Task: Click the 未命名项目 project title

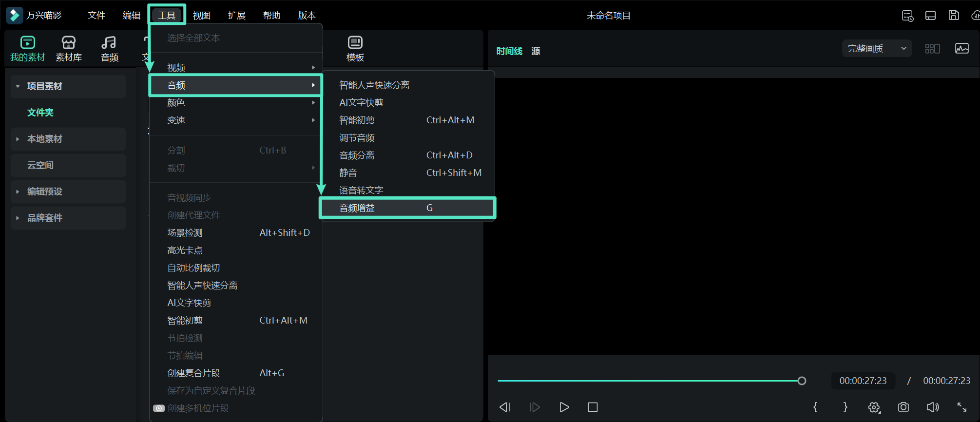Action: coord(609,16)
